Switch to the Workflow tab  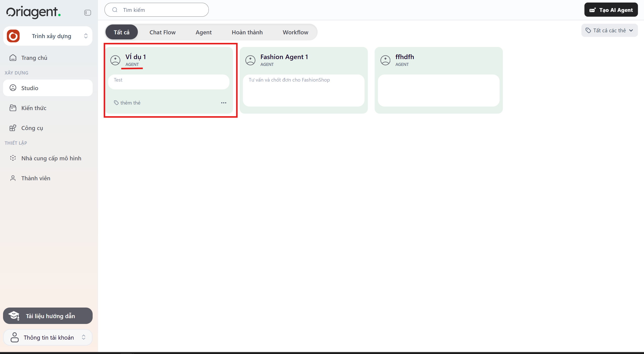[x=295, y=32]
